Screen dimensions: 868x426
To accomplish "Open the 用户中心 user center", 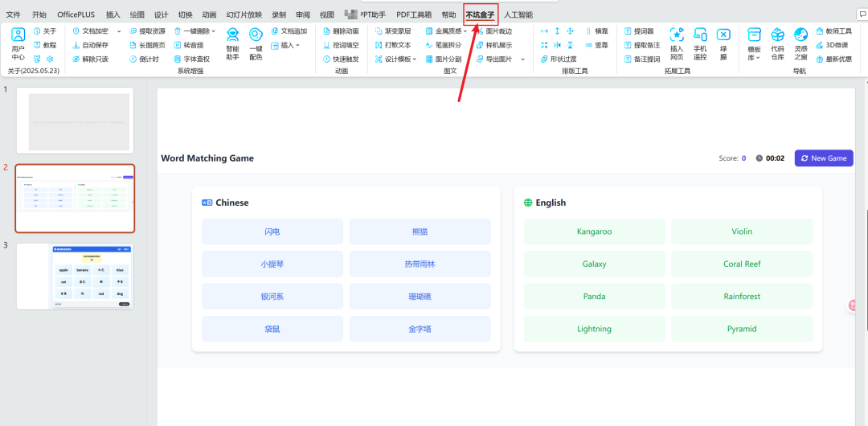I will [18, 43].
